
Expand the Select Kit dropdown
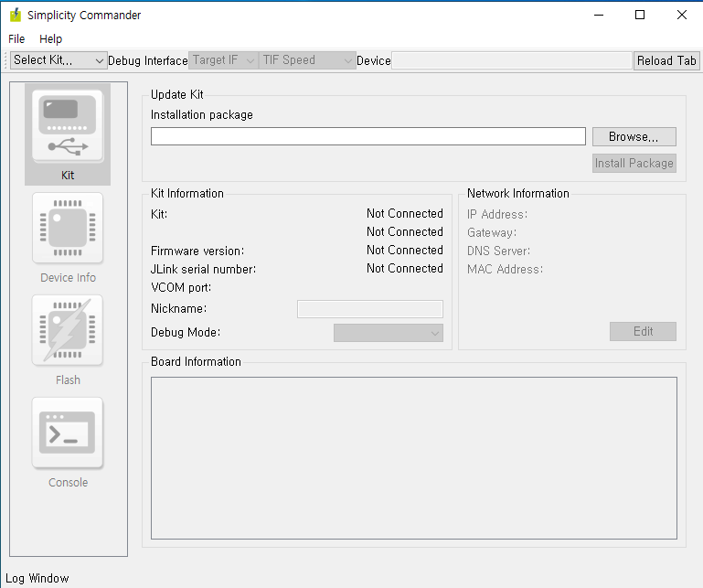point(59,60)
